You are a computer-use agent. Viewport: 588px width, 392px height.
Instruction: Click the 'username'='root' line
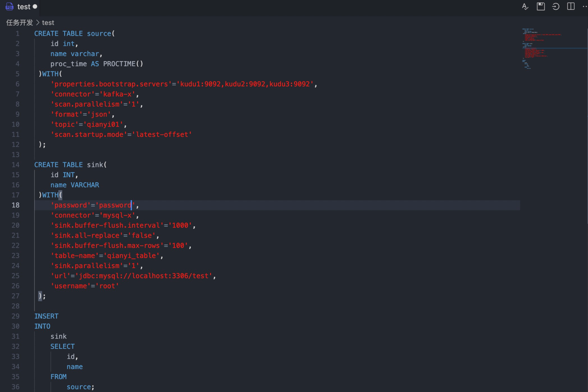tap(84, 286)
